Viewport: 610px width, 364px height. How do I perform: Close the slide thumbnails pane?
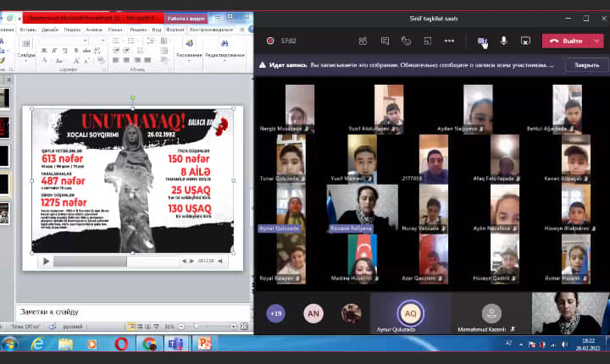(9, 80)
